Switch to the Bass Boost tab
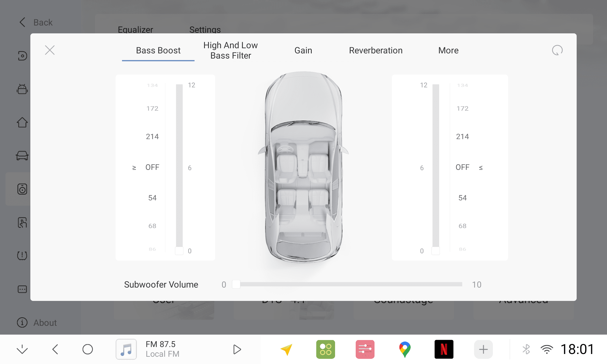This screenshot has width=607, height=364. coord(158,50)
